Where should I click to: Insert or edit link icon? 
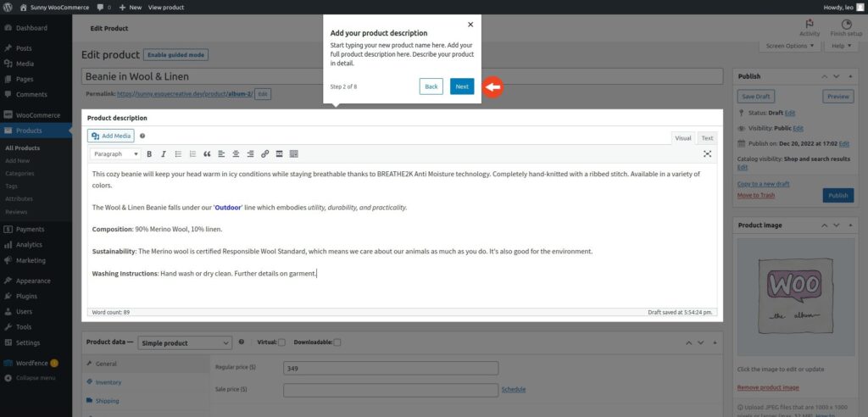[264, 154]
